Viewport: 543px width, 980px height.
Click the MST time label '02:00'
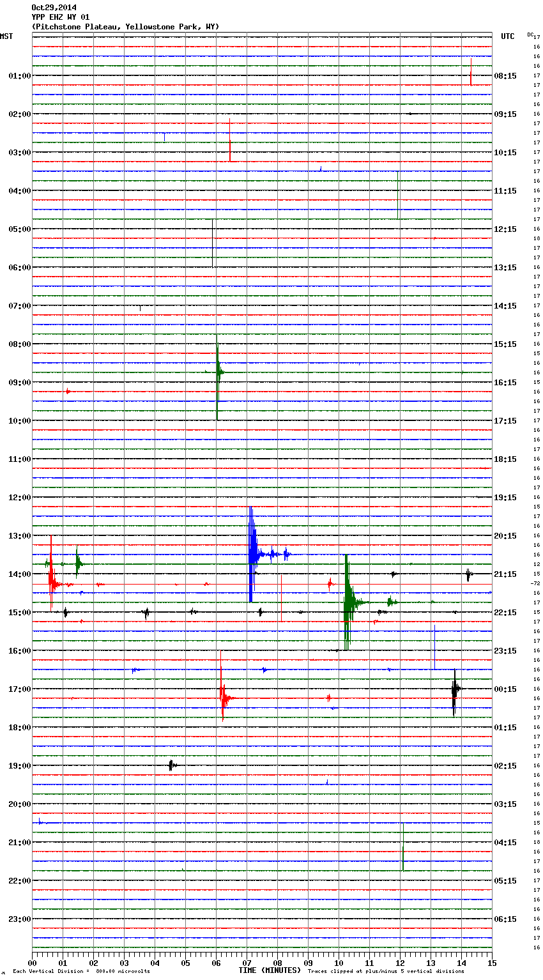click(x=20, y=114)
